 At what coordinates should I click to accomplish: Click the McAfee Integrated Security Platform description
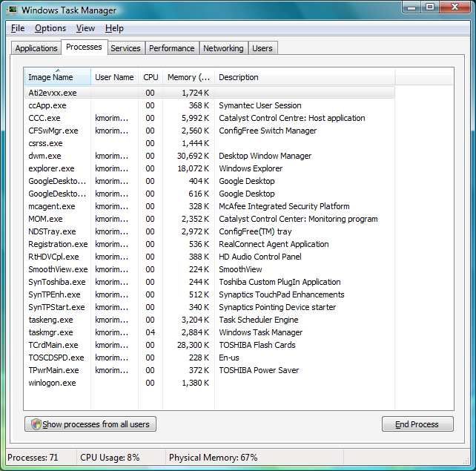[x=284, y=206]
